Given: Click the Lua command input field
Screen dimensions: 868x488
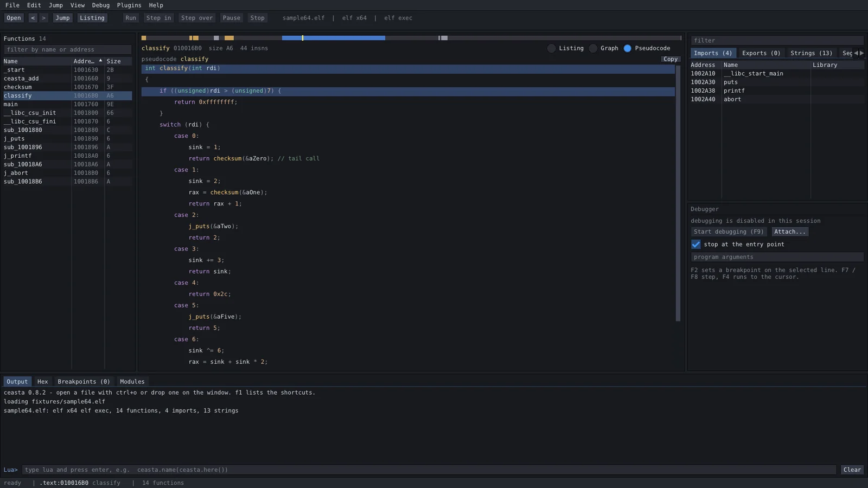Looking at the screenshot, I should tap(429, 470).
